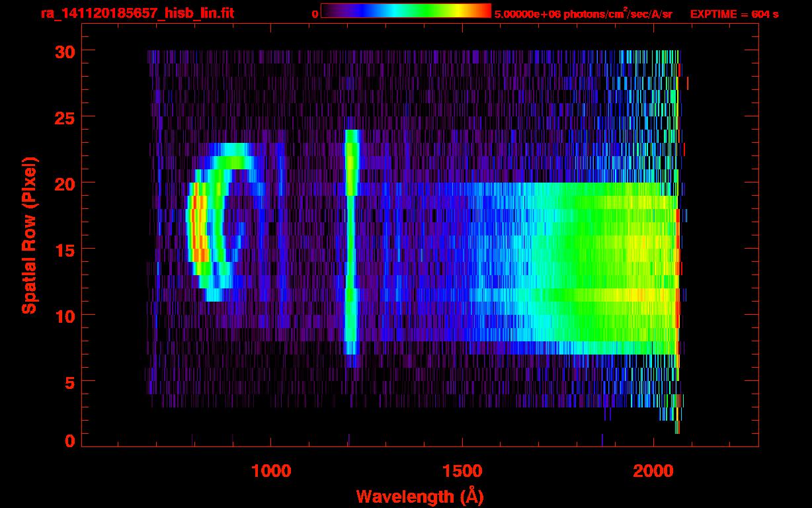Click the 1000 wavelength tick label
This screenshot has height=508, width=812.
(271, 471)
